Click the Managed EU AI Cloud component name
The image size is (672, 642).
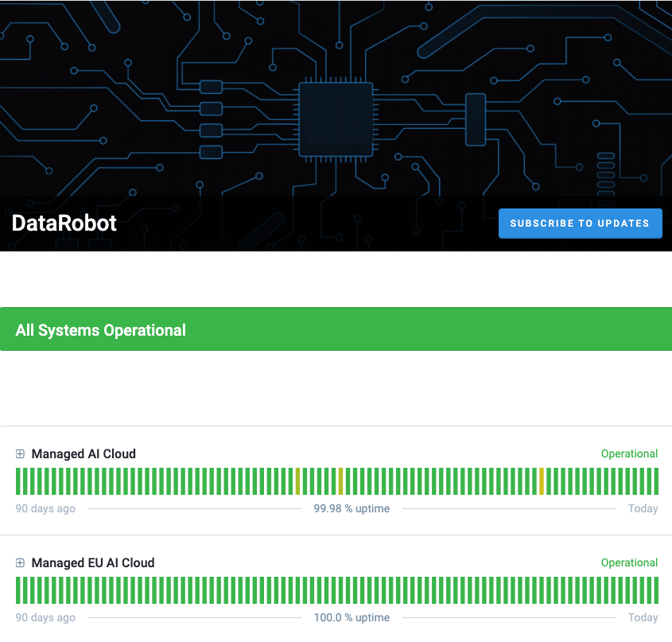93,563
